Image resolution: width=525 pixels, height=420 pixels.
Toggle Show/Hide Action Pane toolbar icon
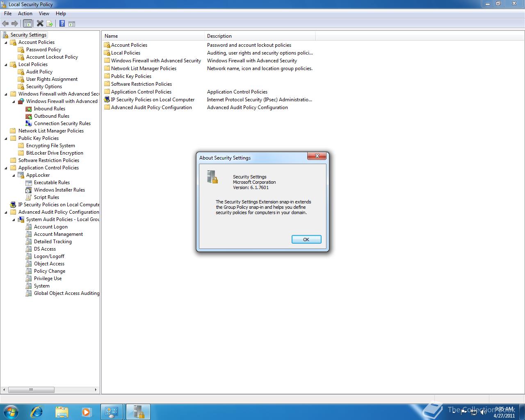pyautogui.click(x=72, y=24)
